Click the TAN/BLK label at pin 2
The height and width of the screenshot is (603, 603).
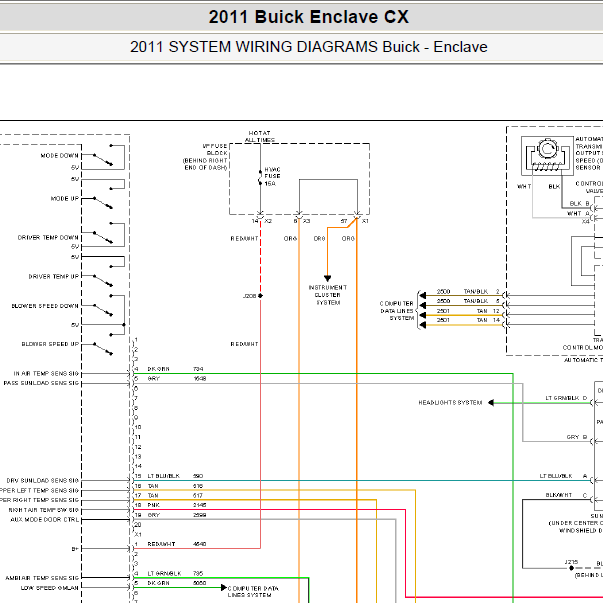click(476, 292)
